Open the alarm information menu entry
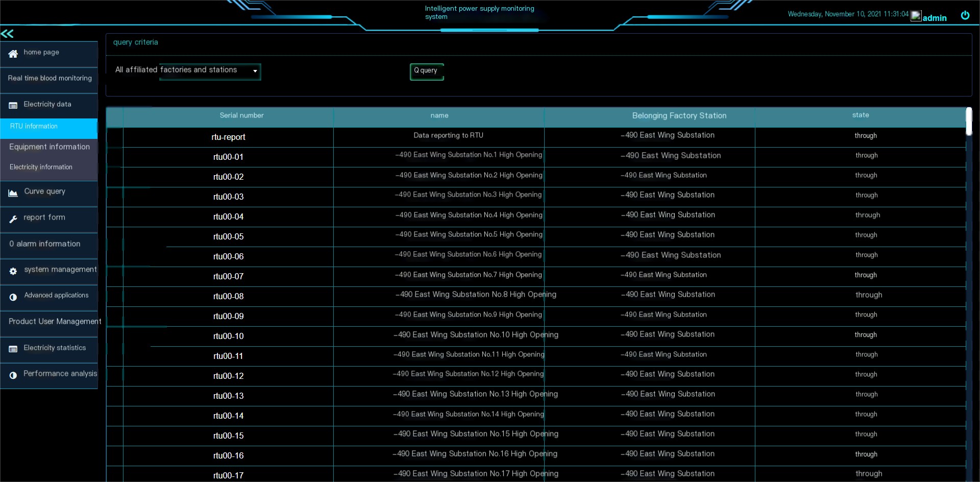980x482 pixels. (44, 244)
